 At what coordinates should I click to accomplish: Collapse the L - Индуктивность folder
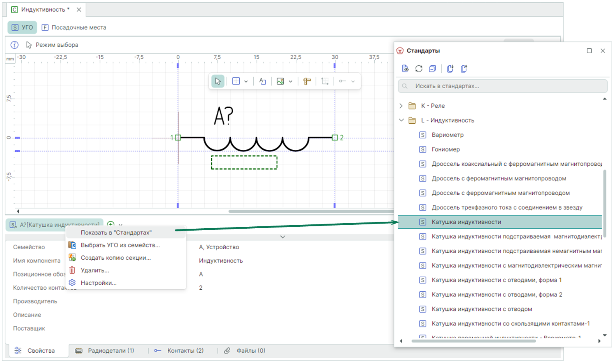(401, 121)
